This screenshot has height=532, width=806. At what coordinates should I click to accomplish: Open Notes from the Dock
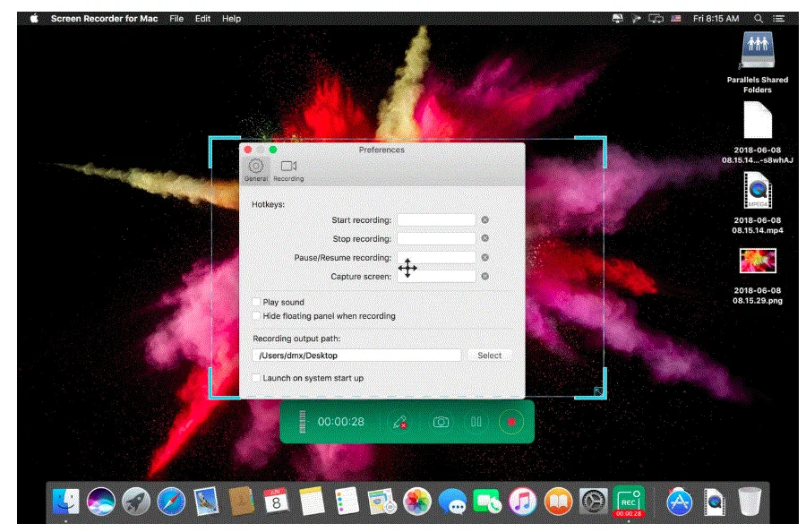click(312, 502)
